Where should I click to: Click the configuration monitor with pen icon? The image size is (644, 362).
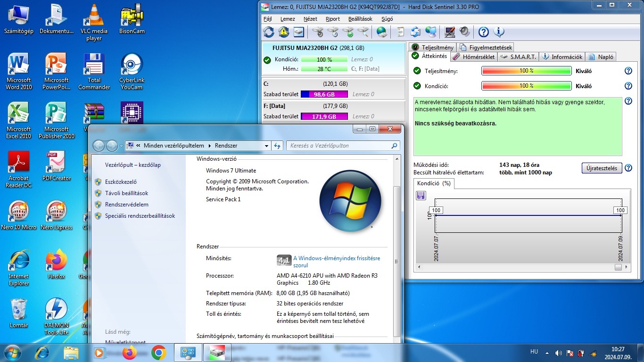(450, 32)
